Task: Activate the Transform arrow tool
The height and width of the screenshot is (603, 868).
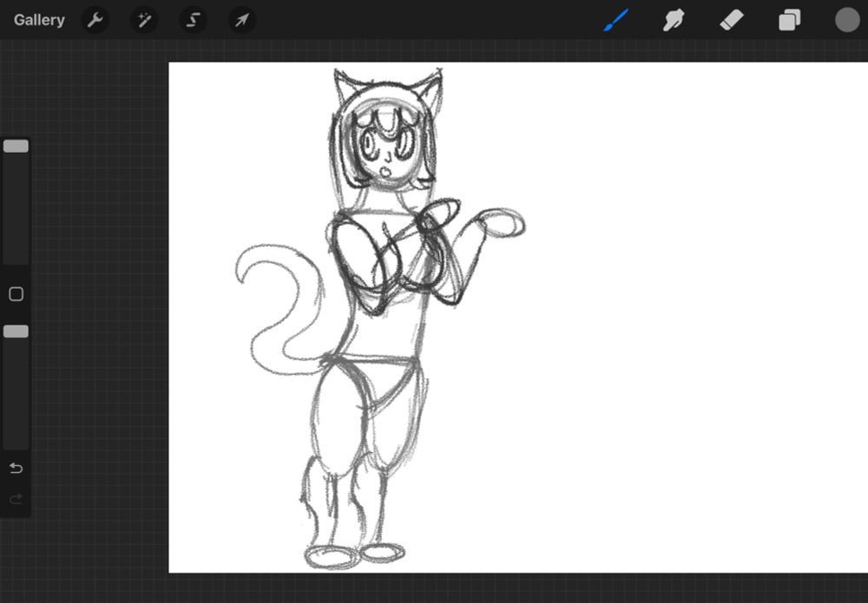Action: click(242, 21)
